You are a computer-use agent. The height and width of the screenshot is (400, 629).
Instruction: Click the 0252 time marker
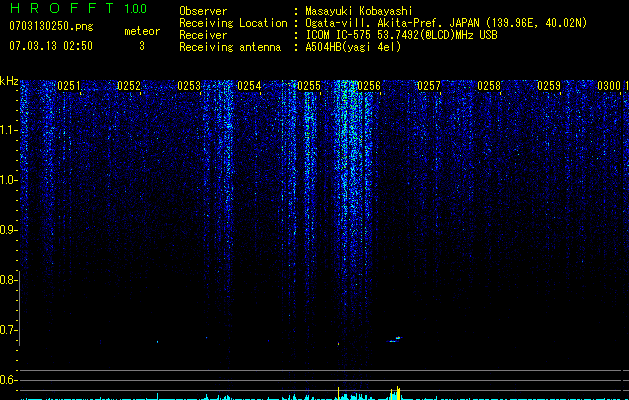pyautogui.click(x=129, y=86)
